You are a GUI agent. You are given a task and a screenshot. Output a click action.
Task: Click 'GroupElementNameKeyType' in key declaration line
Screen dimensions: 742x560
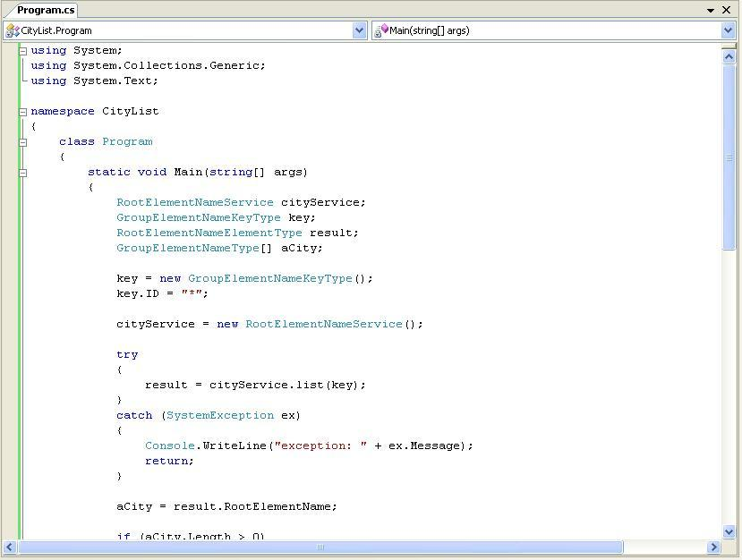pyautogui.click(x=199, y=217)
